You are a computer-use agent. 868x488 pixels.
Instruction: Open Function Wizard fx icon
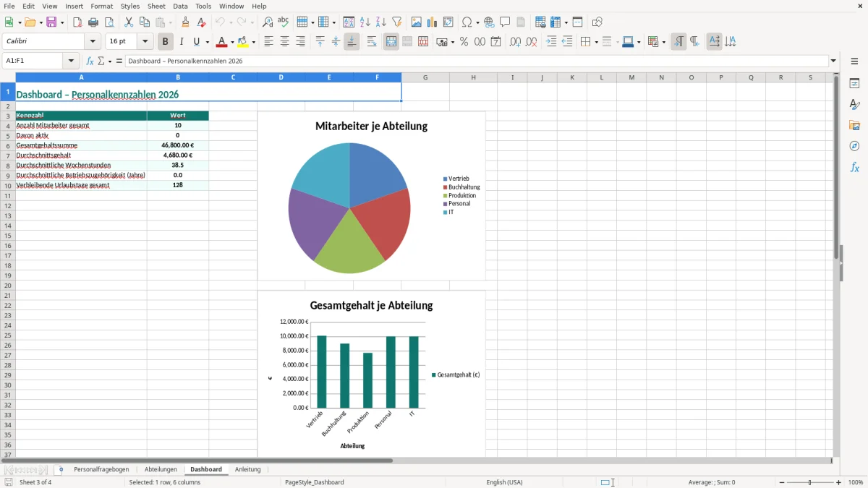point(90,61)
